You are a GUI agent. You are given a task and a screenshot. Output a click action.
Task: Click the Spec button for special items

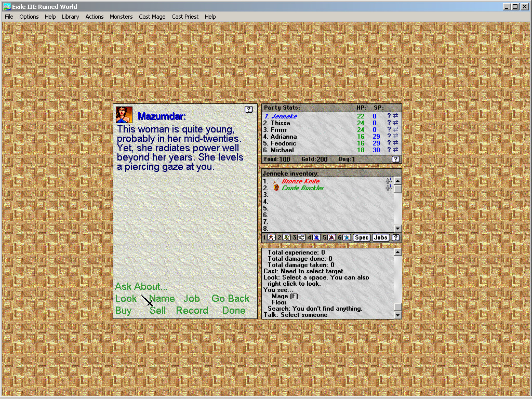coord(362,237)
